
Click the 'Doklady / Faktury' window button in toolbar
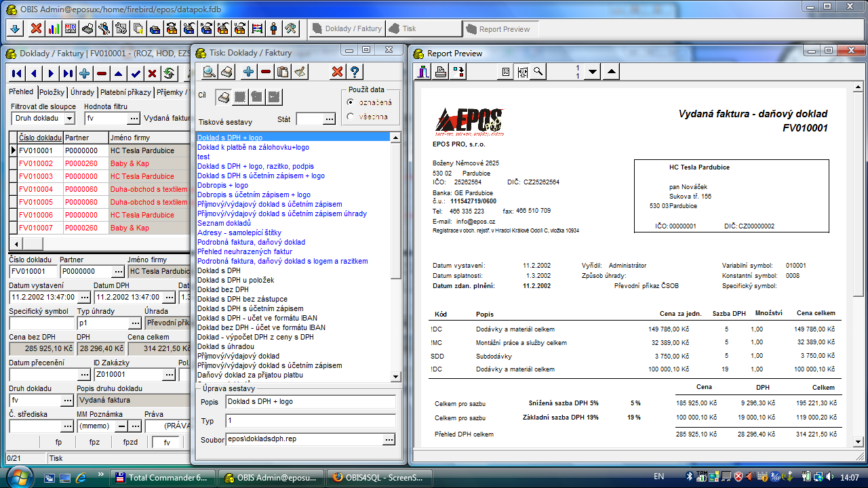[347, 28]
